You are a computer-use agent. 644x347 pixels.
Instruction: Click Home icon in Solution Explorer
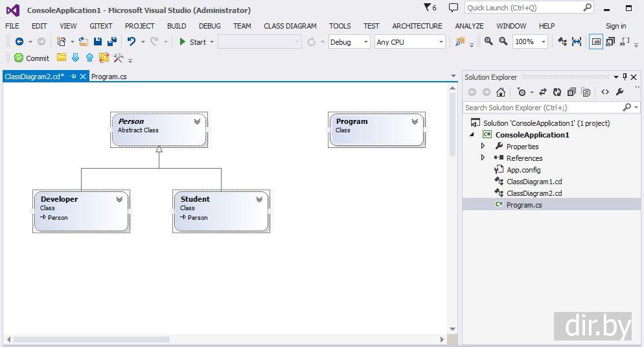coord(500,92)
